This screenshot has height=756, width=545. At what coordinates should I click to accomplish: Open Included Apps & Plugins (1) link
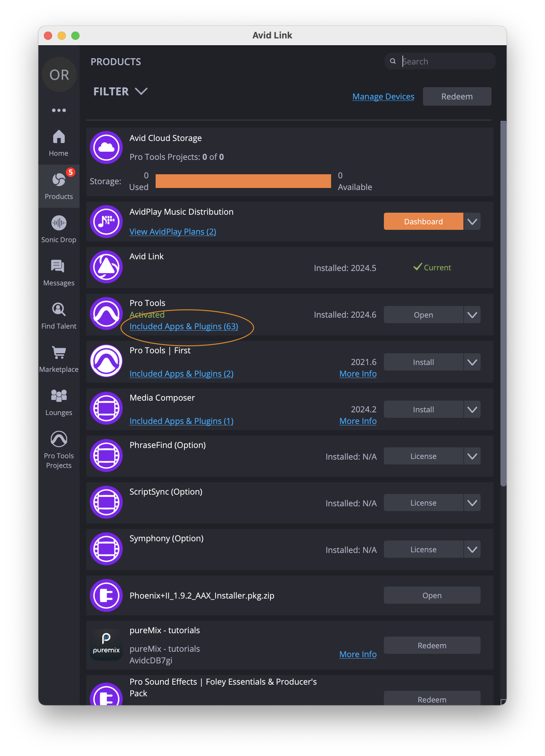(181, 421)
